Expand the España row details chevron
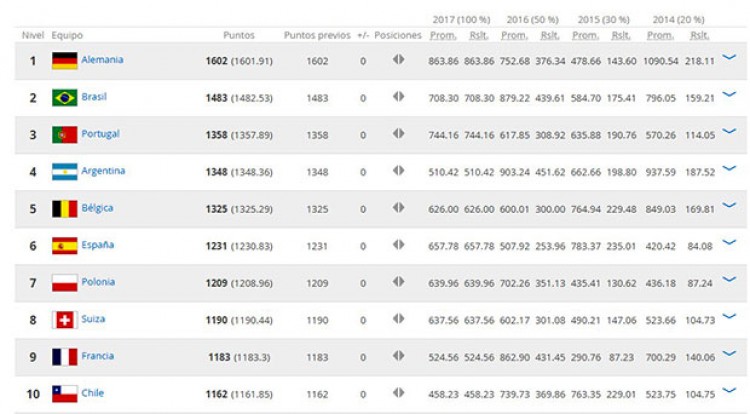Viewport: 750px width, 414px height. [x=728, y=243]
